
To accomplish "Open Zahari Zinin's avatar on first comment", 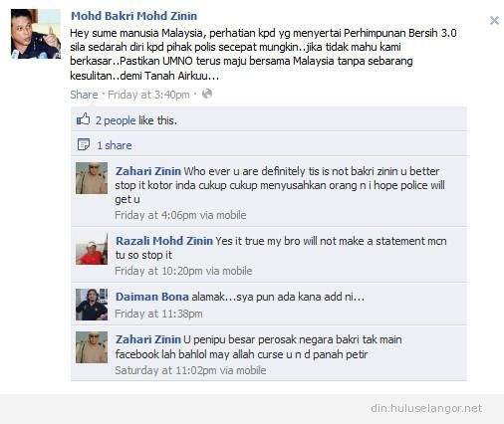I will [x=92, y=178].
